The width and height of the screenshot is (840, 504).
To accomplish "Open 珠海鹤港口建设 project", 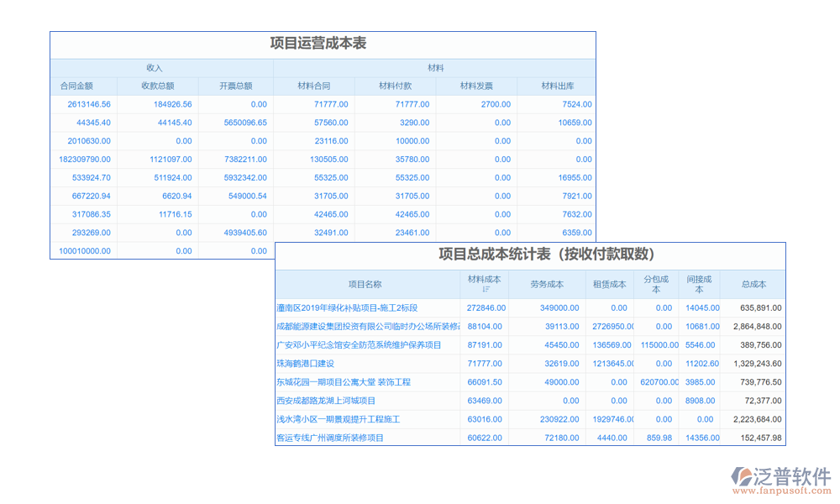I will (x=305, y=364).
